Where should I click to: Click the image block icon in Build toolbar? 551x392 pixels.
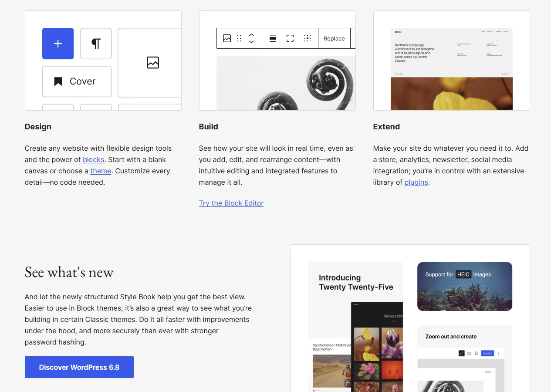pos(227,38)
